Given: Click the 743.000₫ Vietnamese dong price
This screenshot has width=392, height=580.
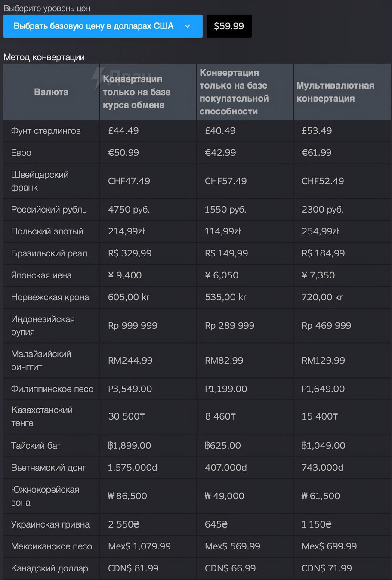Looking at the screenshot, I should (x=323, y=468).
